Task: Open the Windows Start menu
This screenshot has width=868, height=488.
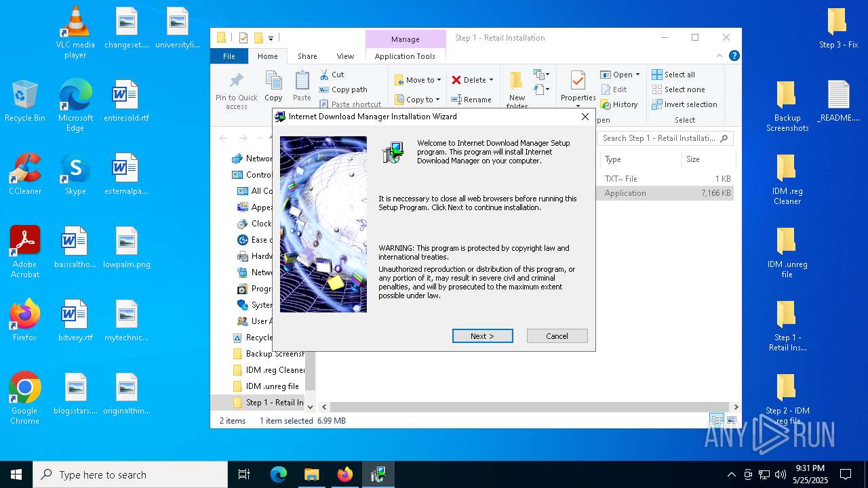Action: tap(16, 474)
